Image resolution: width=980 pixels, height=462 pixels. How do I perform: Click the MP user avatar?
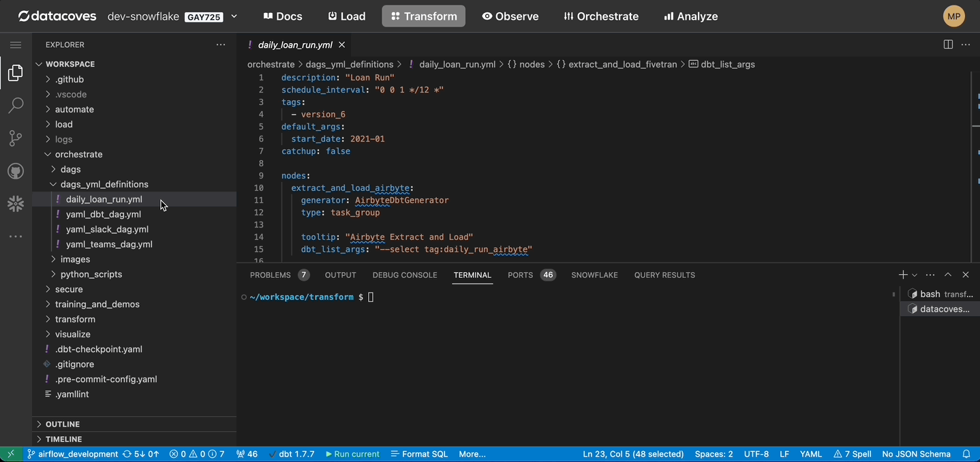(954, 16)
